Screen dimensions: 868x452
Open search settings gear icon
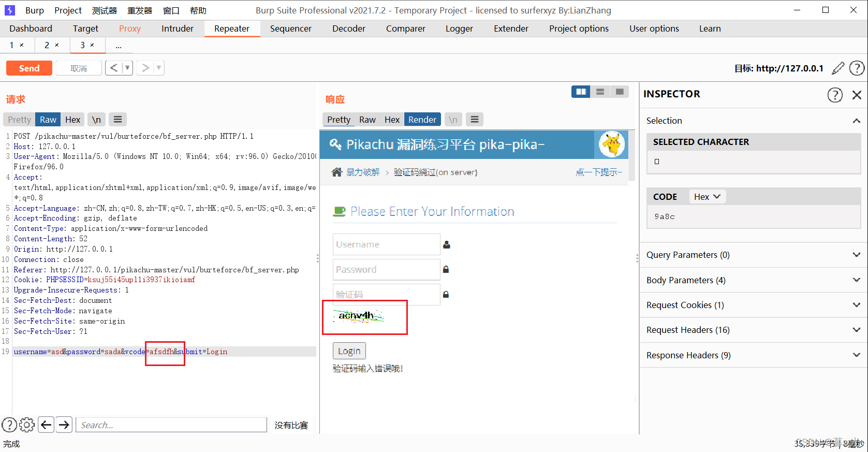pyautogui.click(x=27, y=425)
